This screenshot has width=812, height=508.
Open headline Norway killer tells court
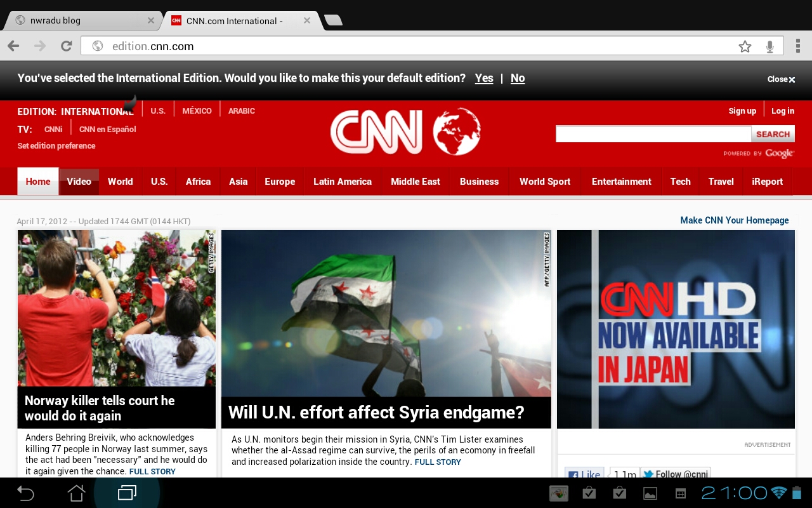100,408
